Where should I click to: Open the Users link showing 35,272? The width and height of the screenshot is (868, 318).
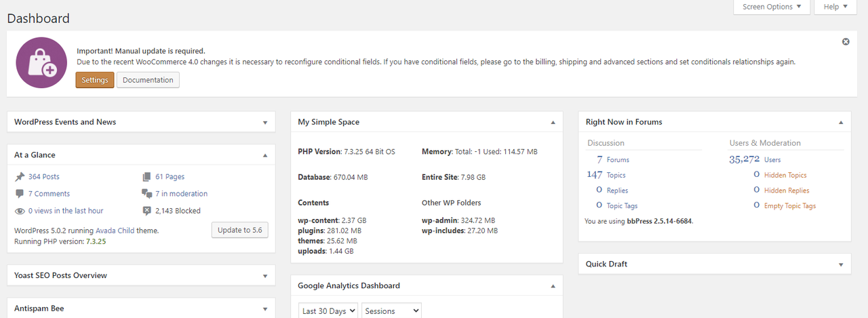(x=772, y=160)
